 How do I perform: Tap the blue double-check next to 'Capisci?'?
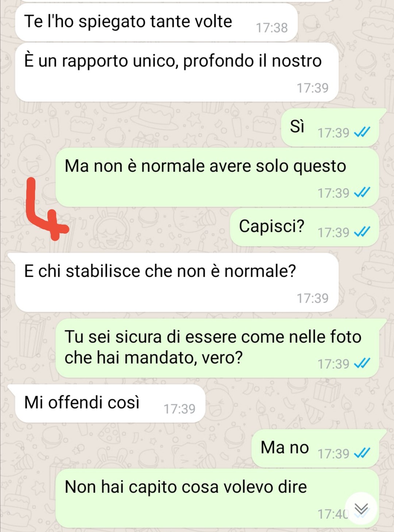[x=362, y=231]
